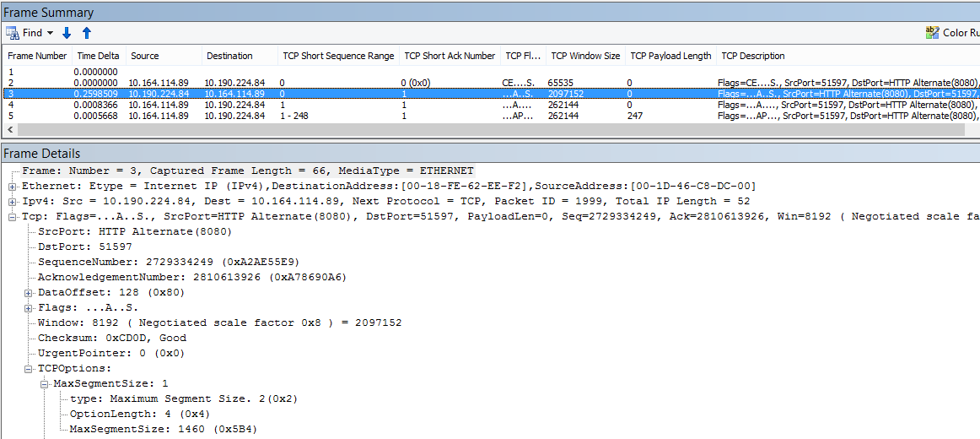The width and height of the screenshot is (980, 439).
Task: Open the Find dropdown arrow
Action: click(51, 33)
